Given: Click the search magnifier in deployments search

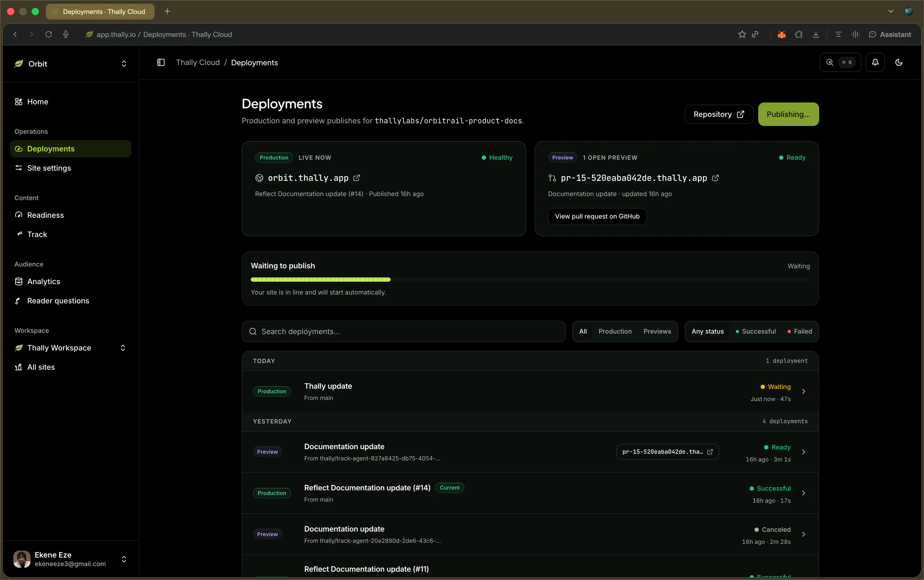Looking at the screenshot, I should 253,331.
